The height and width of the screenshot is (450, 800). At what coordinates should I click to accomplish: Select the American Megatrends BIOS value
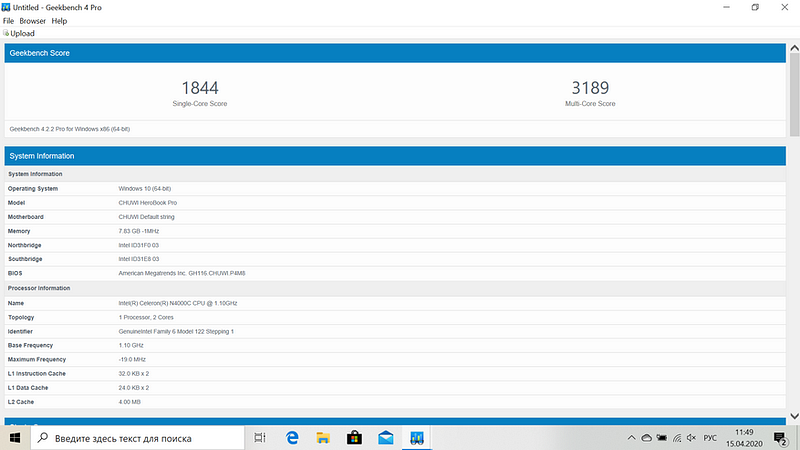click(182, 273)
